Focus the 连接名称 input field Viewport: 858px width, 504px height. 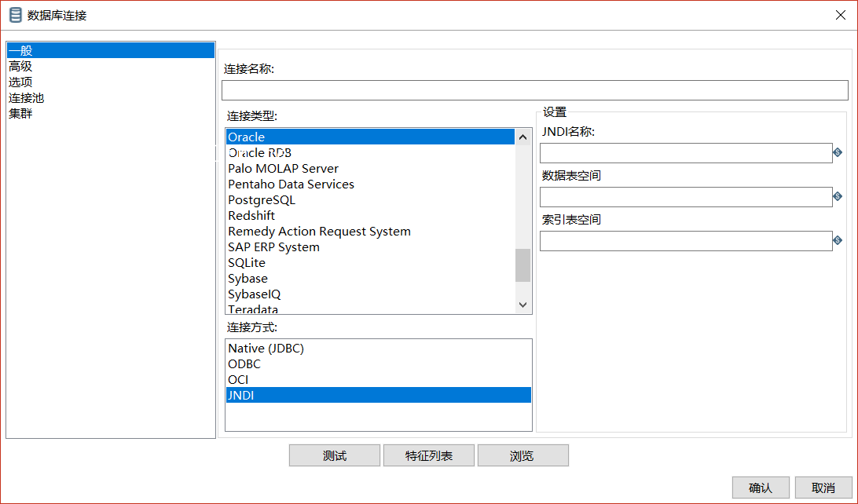534,90
